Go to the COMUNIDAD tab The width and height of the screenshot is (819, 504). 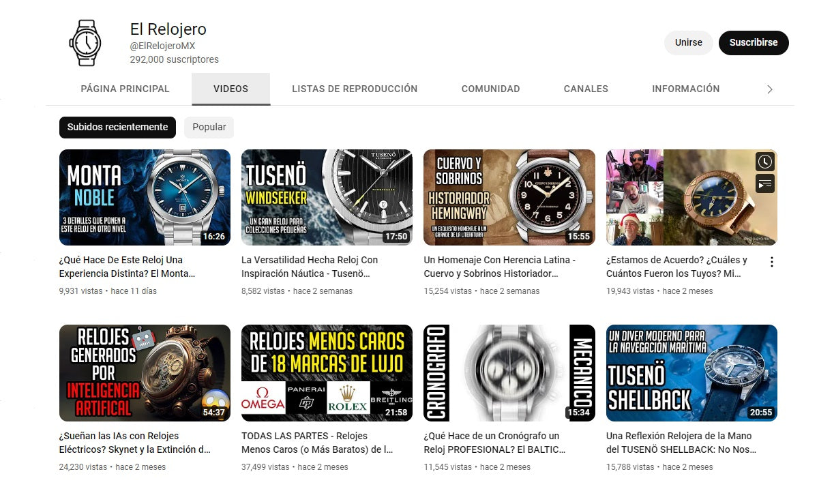tap(490, 89)
